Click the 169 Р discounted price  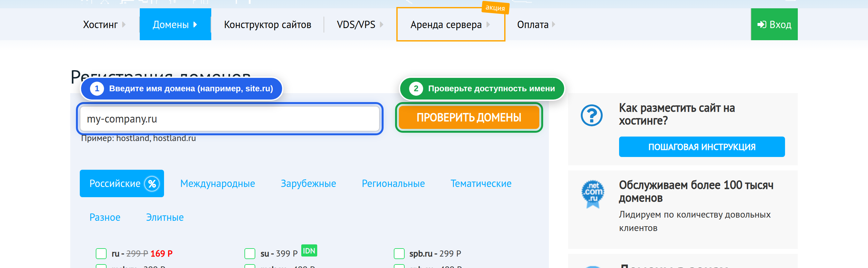[161, 254]
